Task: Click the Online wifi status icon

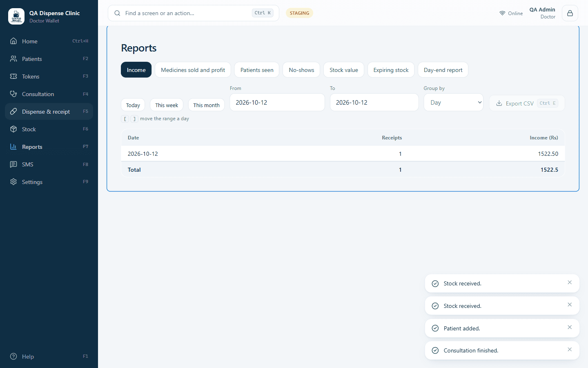Action: (x=502, y=13)
